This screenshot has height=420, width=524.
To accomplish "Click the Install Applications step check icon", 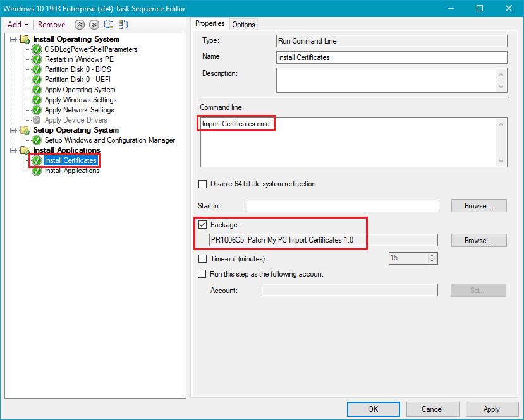I will (x=37, y=171).
